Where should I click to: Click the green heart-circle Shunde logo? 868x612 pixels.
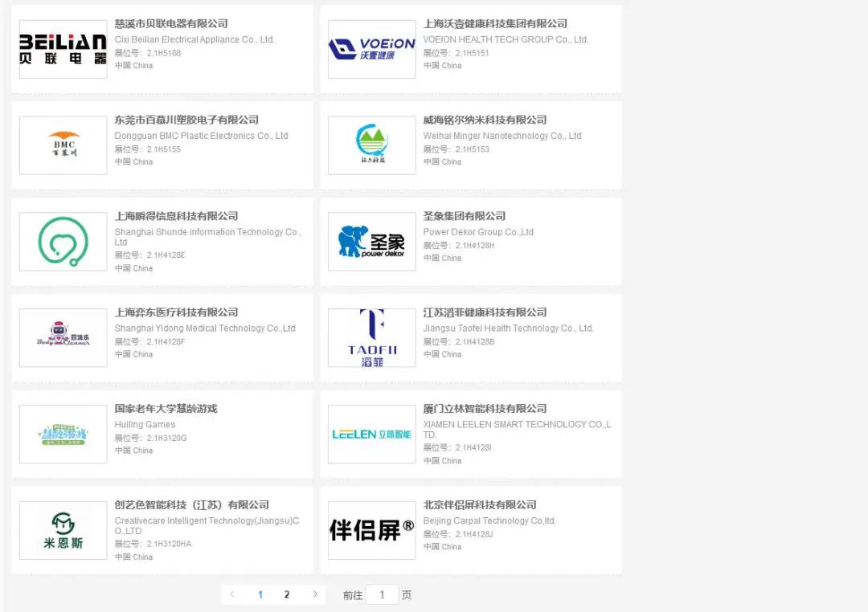click(63, 242)
